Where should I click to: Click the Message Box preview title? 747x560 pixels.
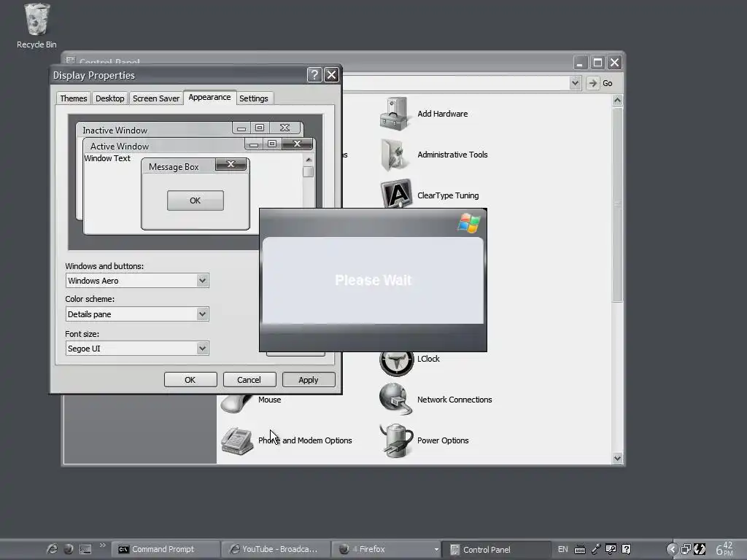pyautogui.click(x=174, y=167)
